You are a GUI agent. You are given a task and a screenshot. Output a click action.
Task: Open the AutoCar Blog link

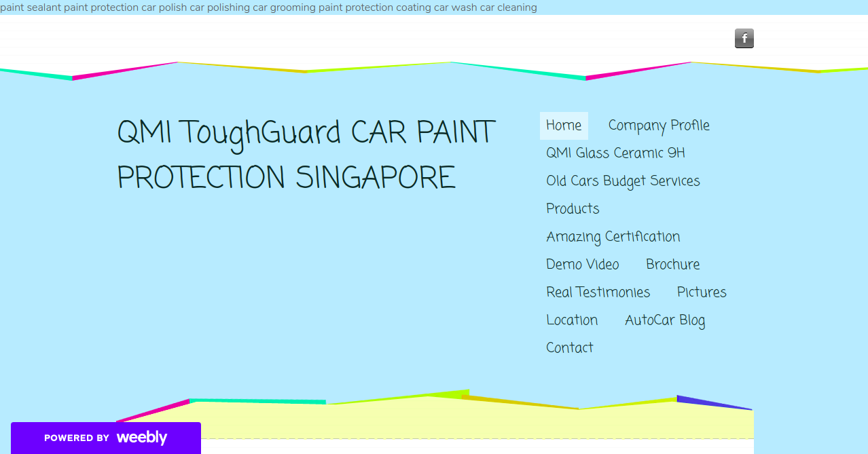click(x=665, y=320)
